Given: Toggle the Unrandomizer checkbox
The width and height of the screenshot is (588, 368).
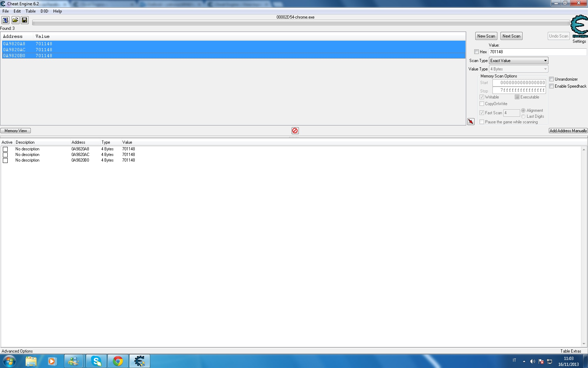Looking at the screenshot, I should 552,79.
